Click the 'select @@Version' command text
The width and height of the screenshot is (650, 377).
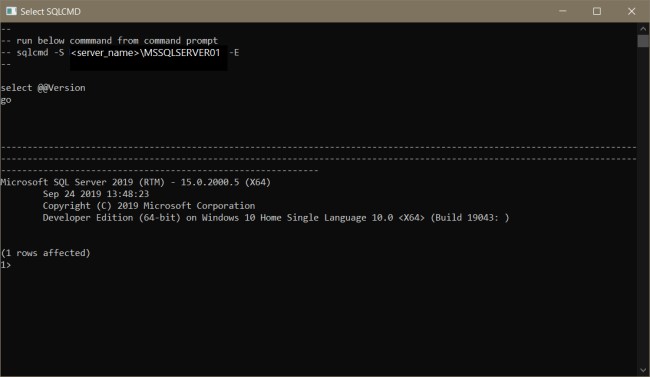43,88
